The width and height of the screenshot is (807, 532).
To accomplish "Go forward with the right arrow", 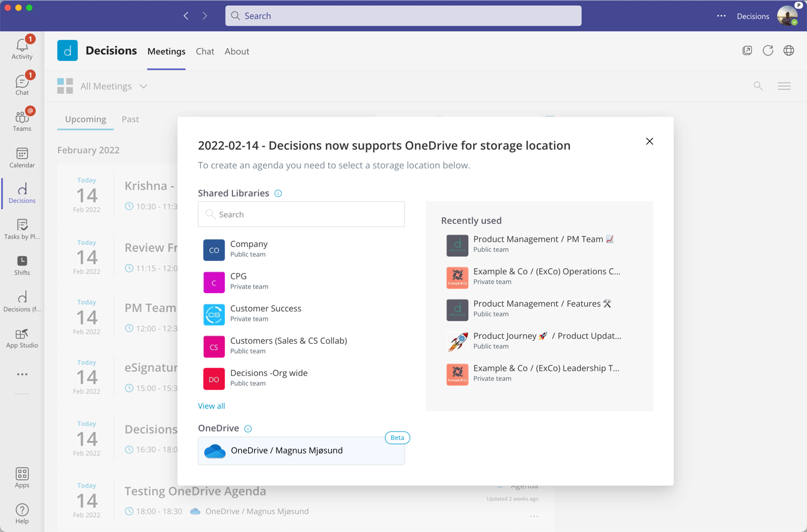I will point(205,16).
